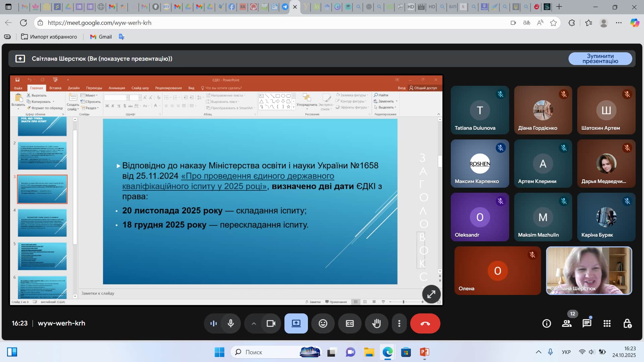Open meeting details info icon
644x362 pixels.
pyautogui.click(x=547, y=323)
